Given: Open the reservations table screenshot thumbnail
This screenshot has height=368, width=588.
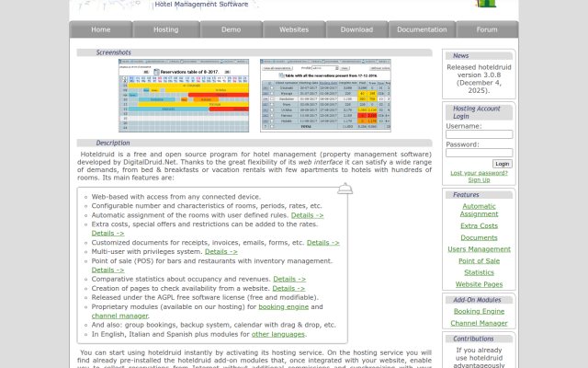Looking at the screenshot, I should pos(184,96).
